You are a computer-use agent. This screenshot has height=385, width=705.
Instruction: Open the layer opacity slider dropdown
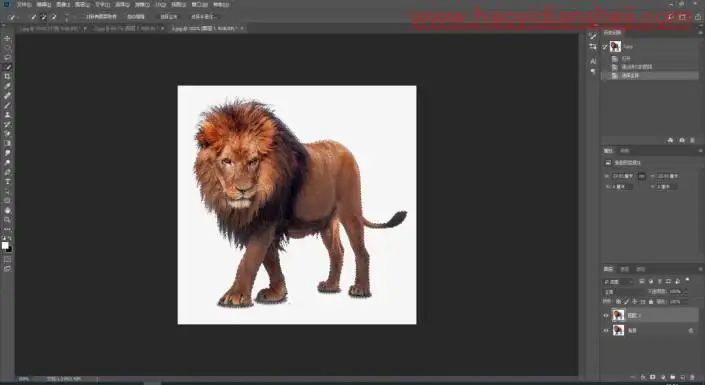(686, 291)
